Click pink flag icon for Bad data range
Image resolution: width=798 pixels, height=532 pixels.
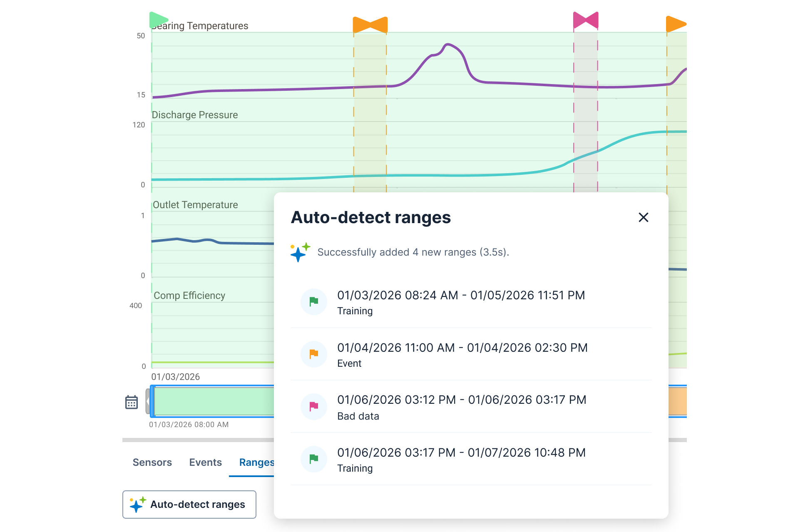pyautogui.click(x=314, y=406)
